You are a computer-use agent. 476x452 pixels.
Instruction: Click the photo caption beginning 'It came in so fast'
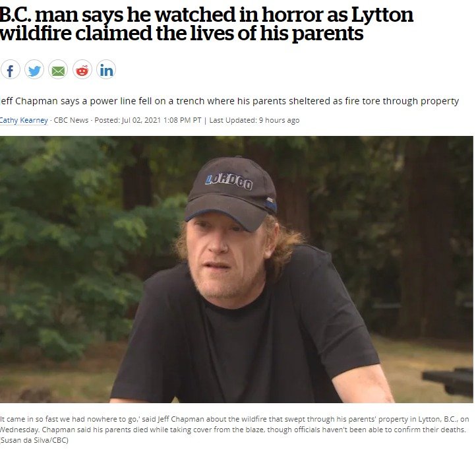click(x=234, y=424)
